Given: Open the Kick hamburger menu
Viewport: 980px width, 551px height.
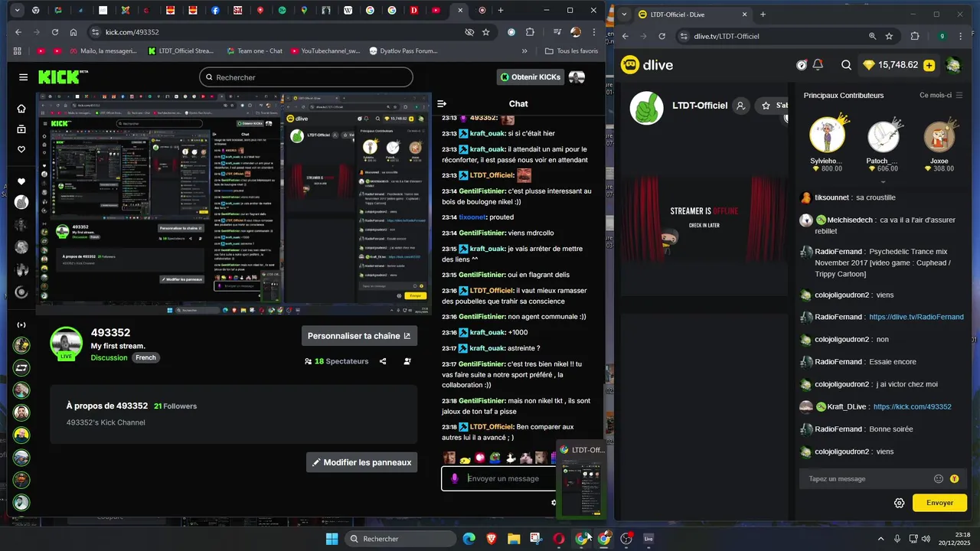Looking at the screenshot, I should [x=23, y=77].
